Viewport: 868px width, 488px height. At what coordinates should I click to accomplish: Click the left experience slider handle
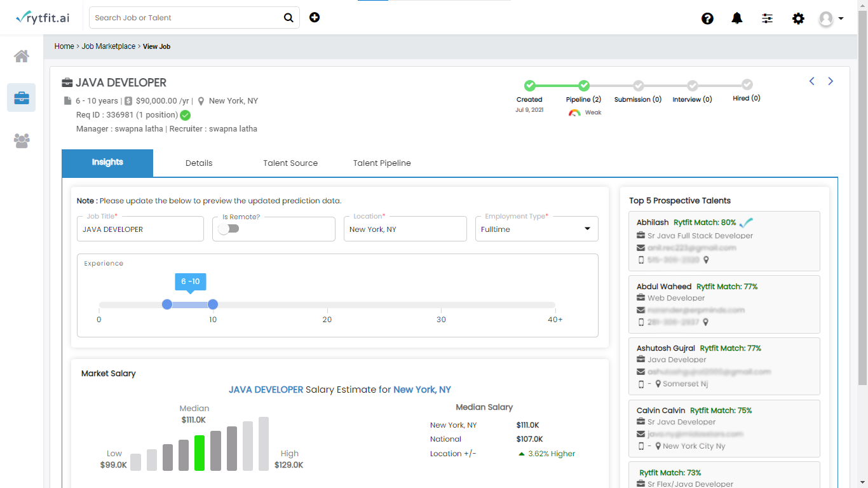pos(167,304)
